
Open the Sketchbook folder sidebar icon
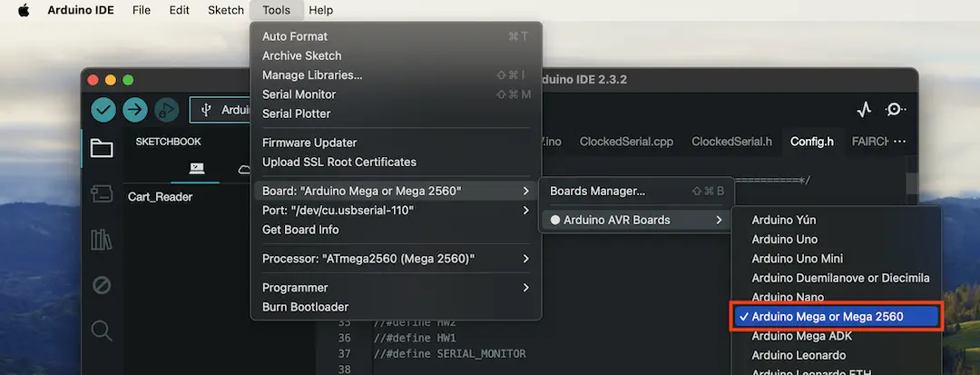click(102, 149)
